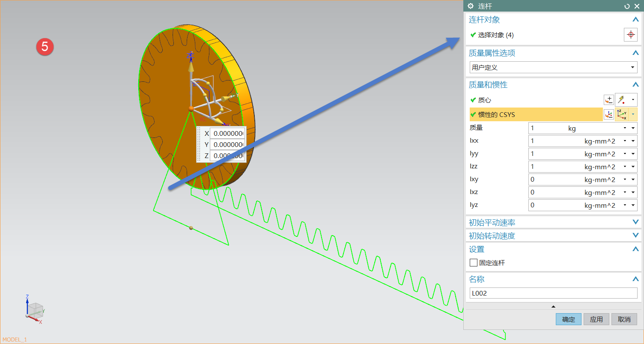Click the XYZ axes CSYS type icon
644x344 pixels.
click(x=621, y=114)
